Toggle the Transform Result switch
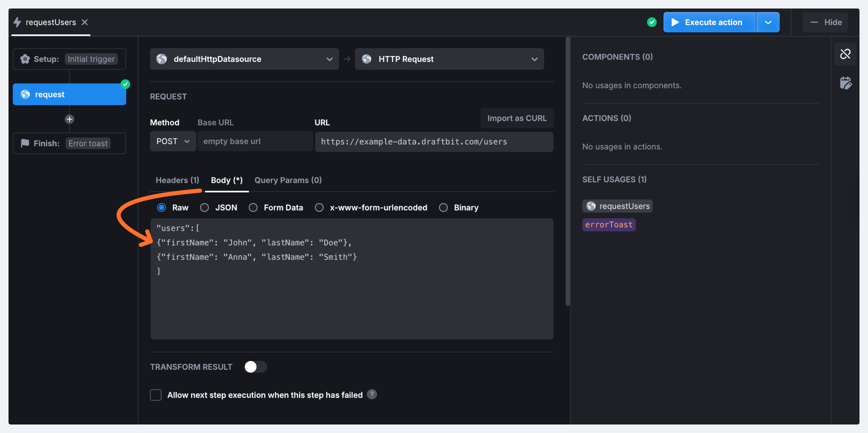This screenshot has width=868, height=433. coord(255,367)
